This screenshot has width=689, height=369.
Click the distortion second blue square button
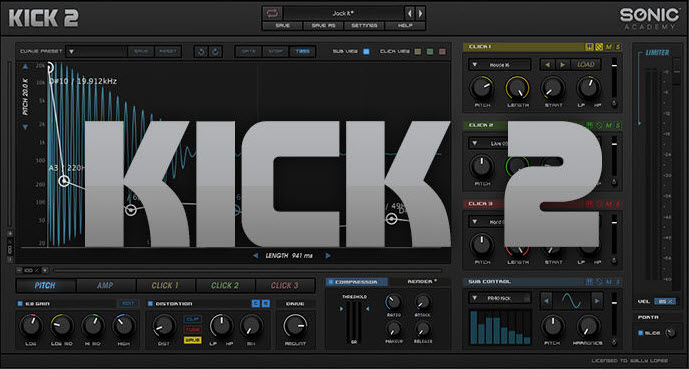[x=265, y=304]
